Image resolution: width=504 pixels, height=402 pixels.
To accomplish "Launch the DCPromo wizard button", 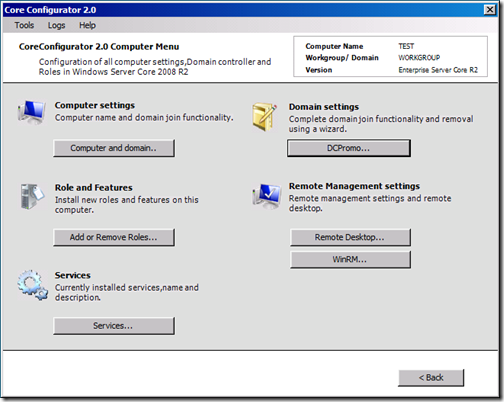I will pyautogui.click(x=349, y=148).
